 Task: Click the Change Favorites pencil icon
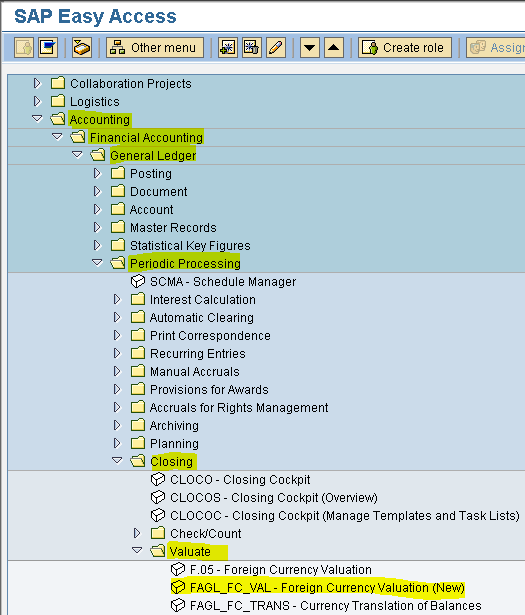(x=276, y=48)
